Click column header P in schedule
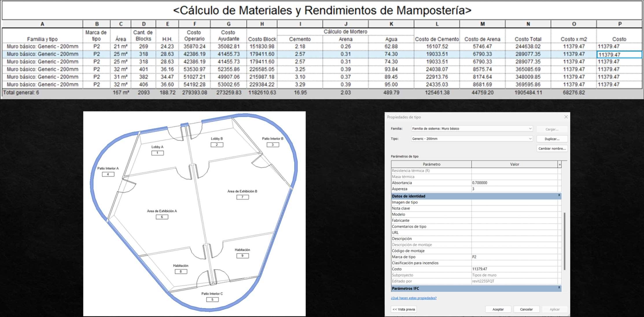This screenshot has width=644, height=317. coord(619,24)
